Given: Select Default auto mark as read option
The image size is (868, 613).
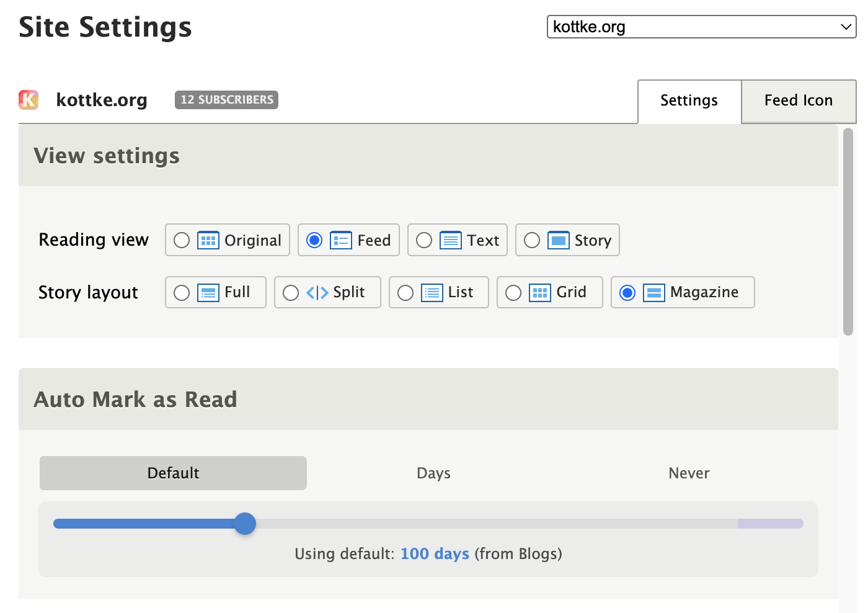Looking at the screenshot, I should pos(173,473).
